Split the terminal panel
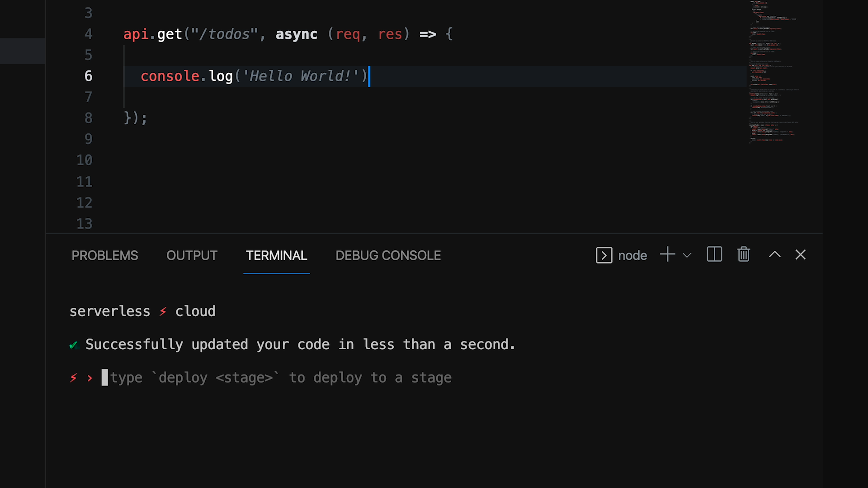Screen dimensions: 868x488 714,255
